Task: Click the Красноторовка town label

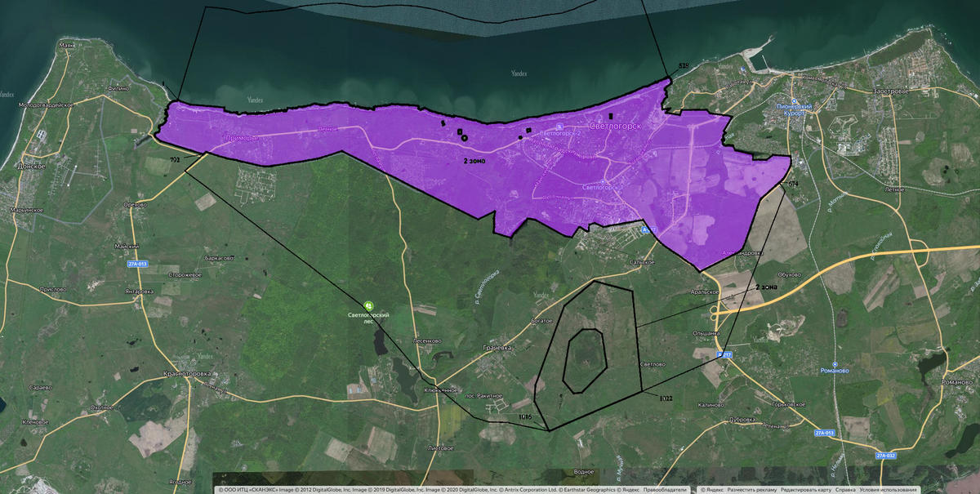Action: [186, 374]
